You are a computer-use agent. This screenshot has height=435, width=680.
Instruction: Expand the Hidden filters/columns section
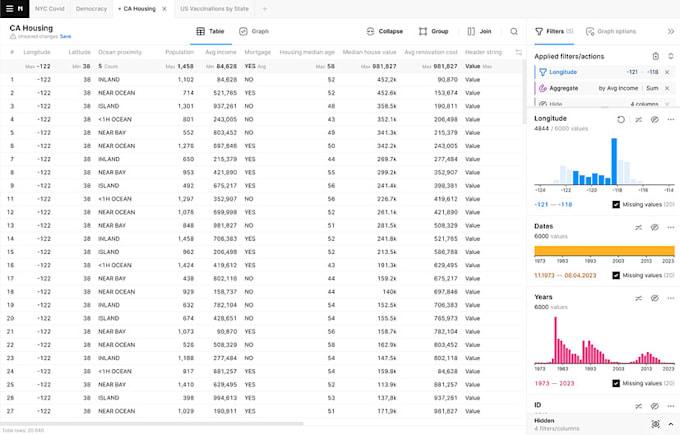pos(670,424)
